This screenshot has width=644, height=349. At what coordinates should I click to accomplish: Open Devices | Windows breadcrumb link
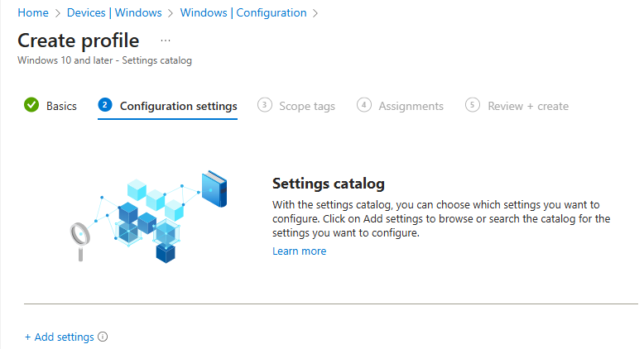(113, 13)
